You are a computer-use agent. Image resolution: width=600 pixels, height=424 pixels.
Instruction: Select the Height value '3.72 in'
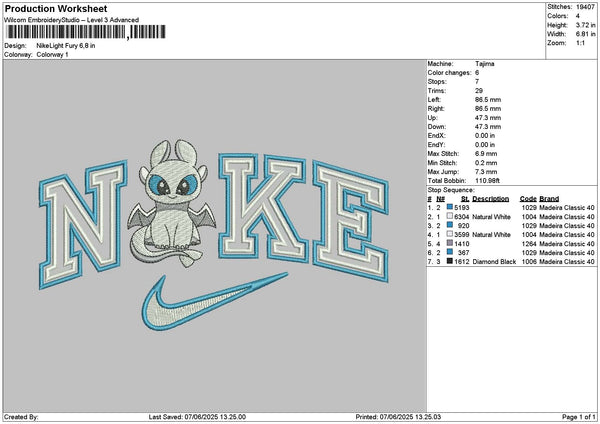[x=585, y=25]
